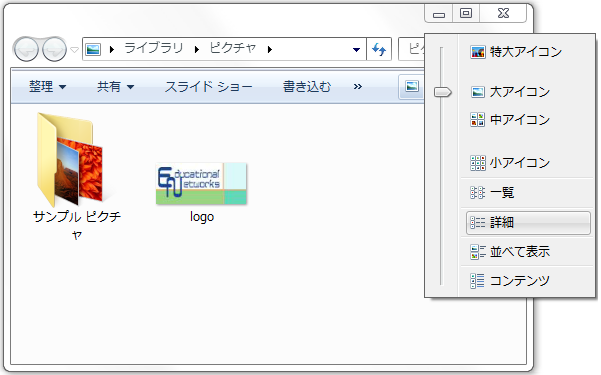Click the スライド ショー button

(209, 87)
